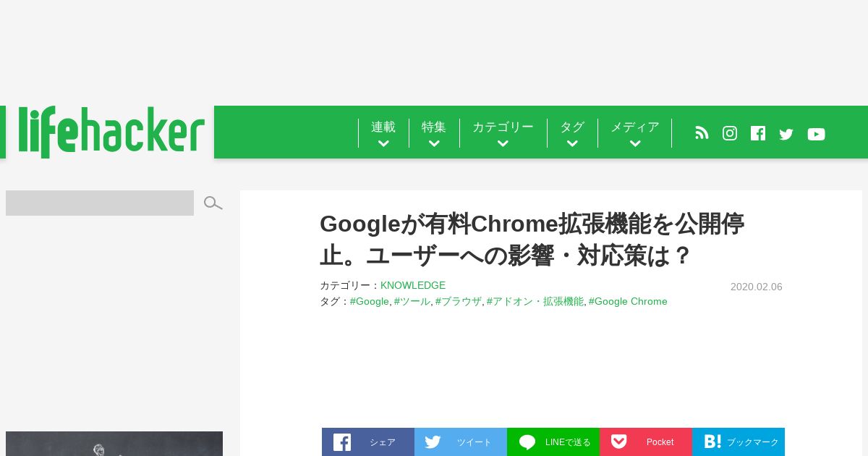This screenshot has height=456, width=868.
Task: Open lifehacker's YouTube icon in header
Action: pyautogui.click(x=816, y=134)
